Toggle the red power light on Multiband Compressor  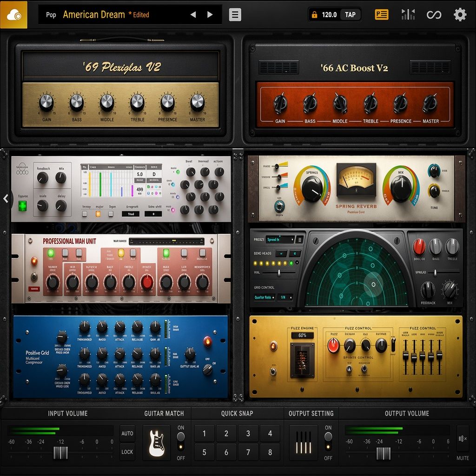pos(208,341)
